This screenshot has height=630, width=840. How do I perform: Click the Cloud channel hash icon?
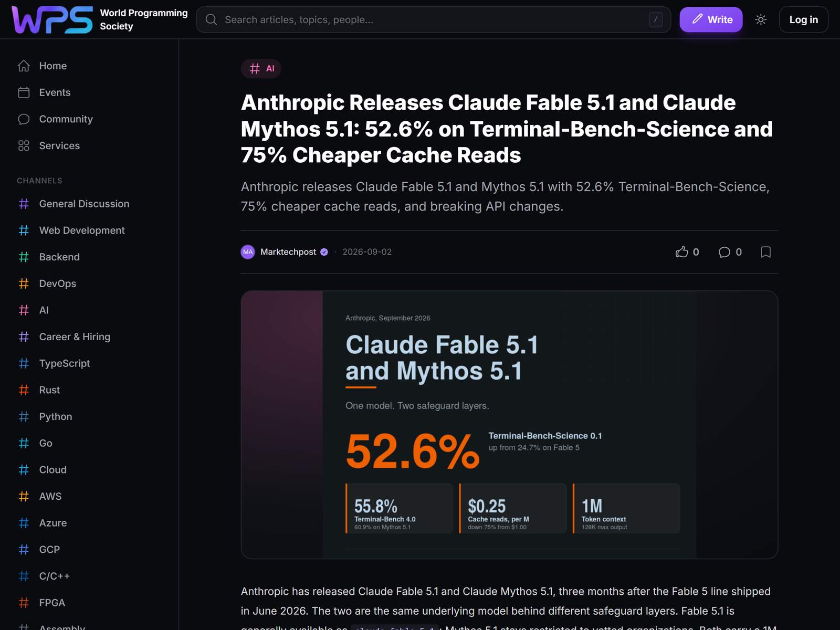pos(24,470)
